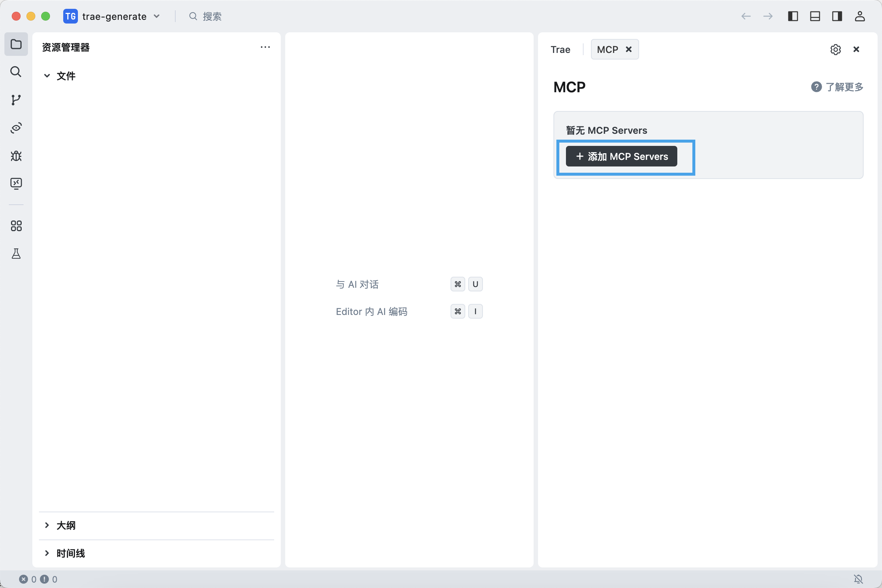Viewport: 882px width, 588px height.
Task: Toggle the right sidebar layout icon
Action: click(837, 16)
